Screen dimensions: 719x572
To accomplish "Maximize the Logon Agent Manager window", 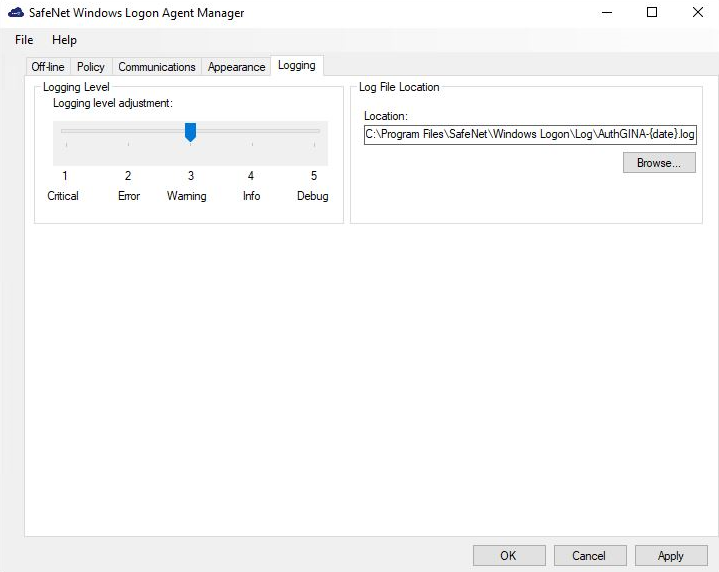I will click(652, 12).
